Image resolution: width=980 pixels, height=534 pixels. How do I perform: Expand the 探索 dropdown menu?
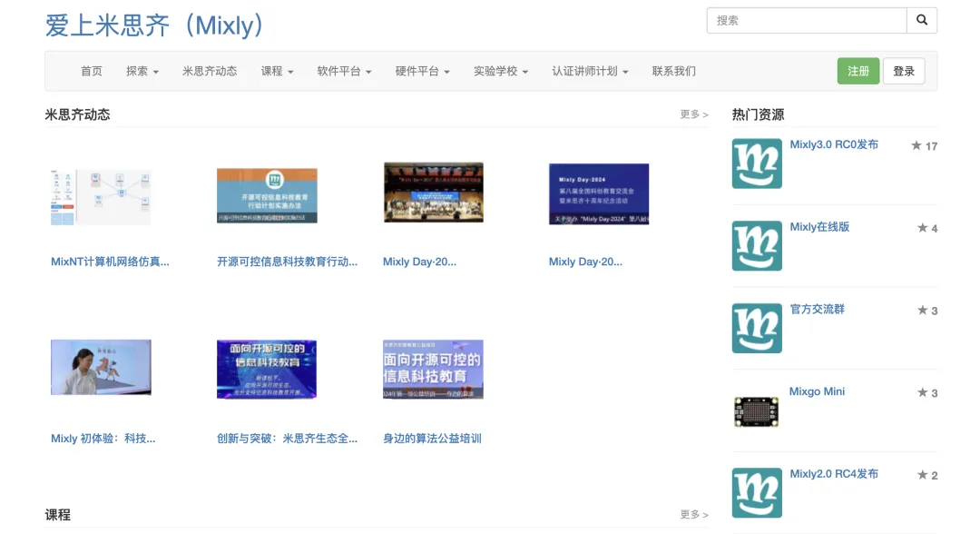(142, 71)
